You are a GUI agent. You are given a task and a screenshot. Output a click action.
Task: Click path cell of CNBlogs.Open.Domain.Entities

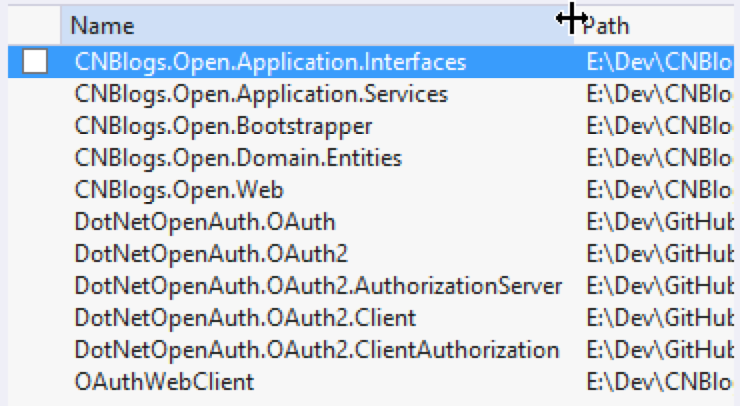click(x=659, y=158)
